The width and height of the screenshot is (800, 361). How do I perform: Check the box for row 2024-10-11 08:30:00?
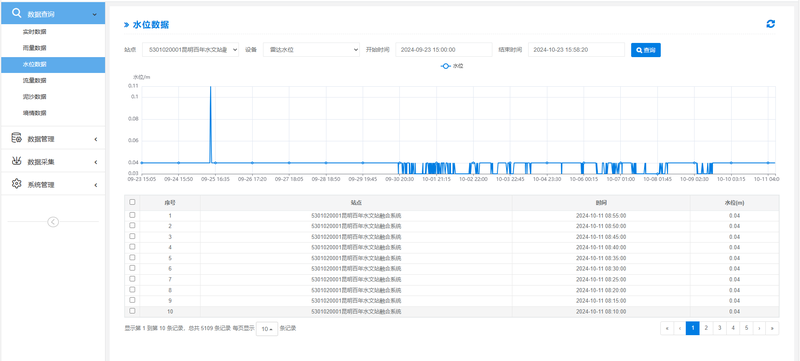tap(132, 268)
